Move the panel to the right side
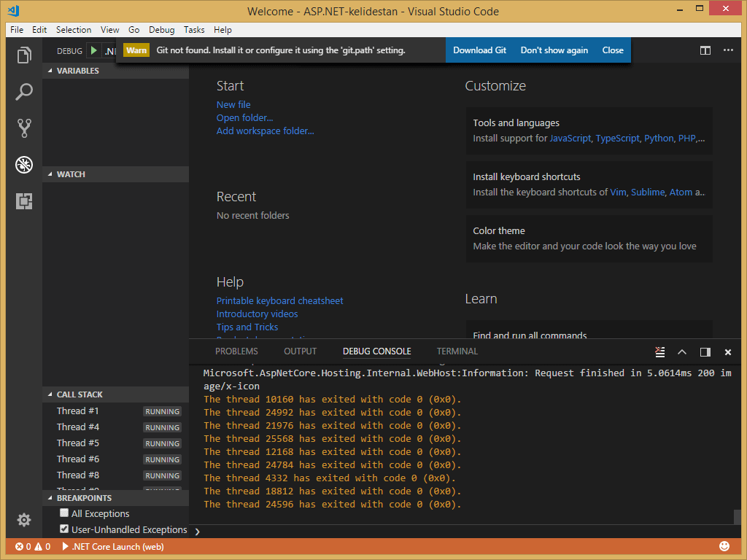 (x=705, y=352)
